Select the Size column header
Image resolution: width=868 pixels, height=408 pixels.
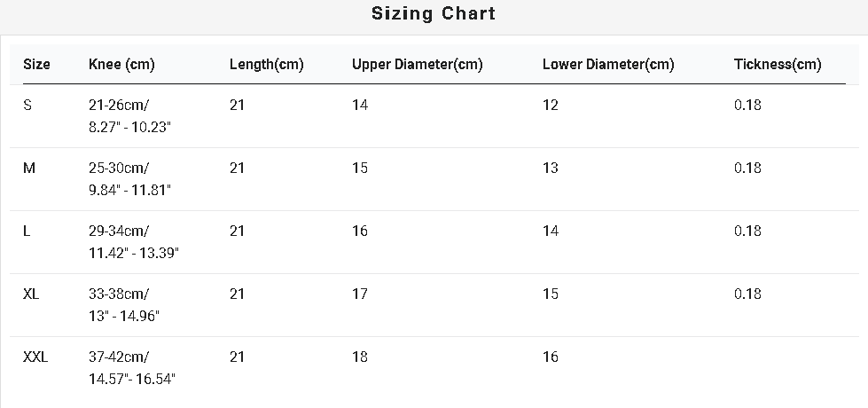(x=36, y=64)
